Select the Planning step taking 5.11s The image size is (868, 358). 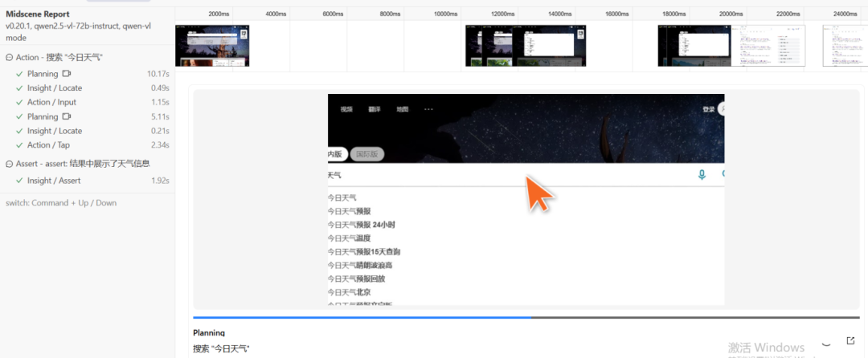(x=88, y=116)
